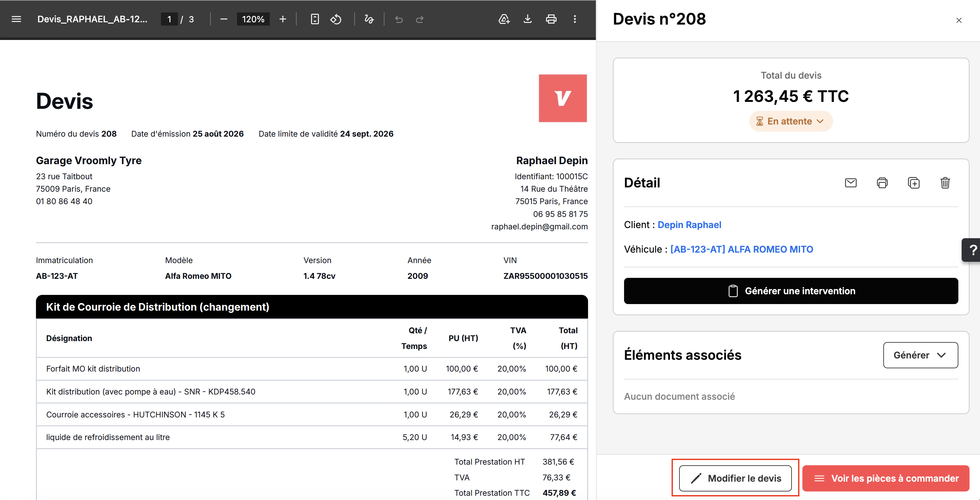Print the PDF from viewer toolbar

[x=551, y=19]
